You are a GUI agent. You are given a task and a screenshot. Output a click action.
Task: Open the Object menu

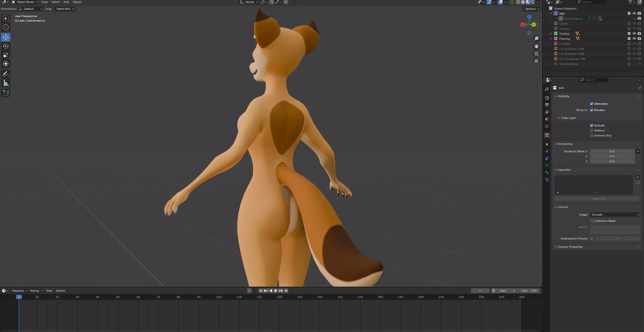click(x=77, y=2)
